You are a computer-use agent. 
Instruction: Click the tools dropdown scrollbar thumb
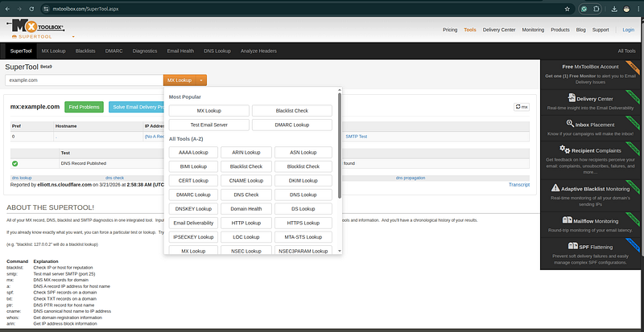tap(339, 146)
